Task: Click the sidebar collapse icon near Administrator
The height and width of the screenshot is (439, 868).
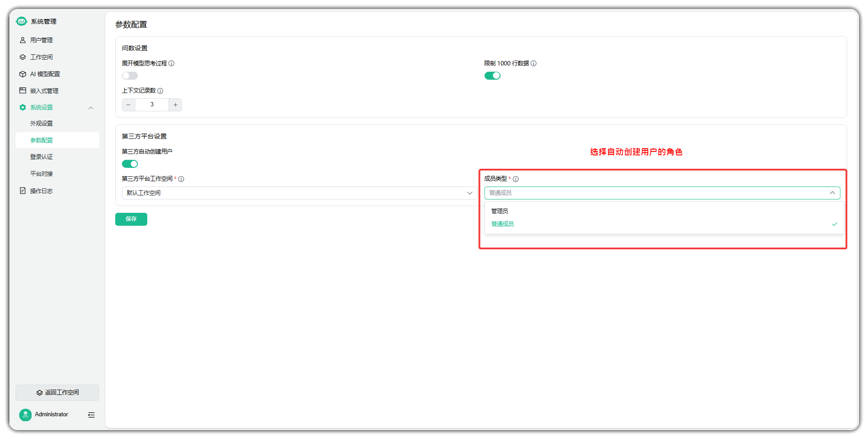Action: click(91, 415)
